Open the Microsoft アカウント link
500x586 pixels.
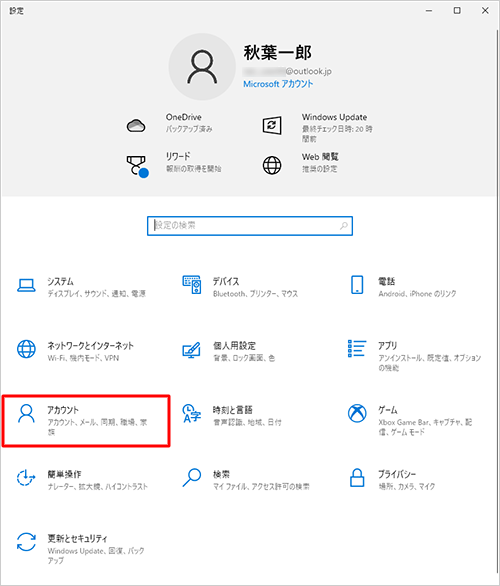point(278,84)
